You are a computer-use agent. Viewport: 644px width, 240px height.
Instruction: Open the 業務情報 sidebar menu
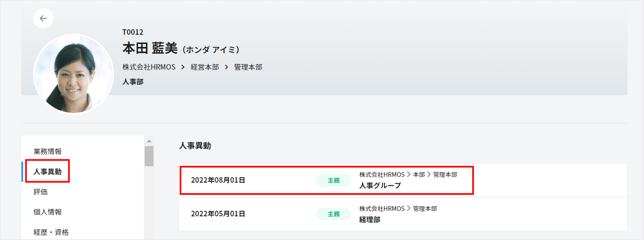48,152
